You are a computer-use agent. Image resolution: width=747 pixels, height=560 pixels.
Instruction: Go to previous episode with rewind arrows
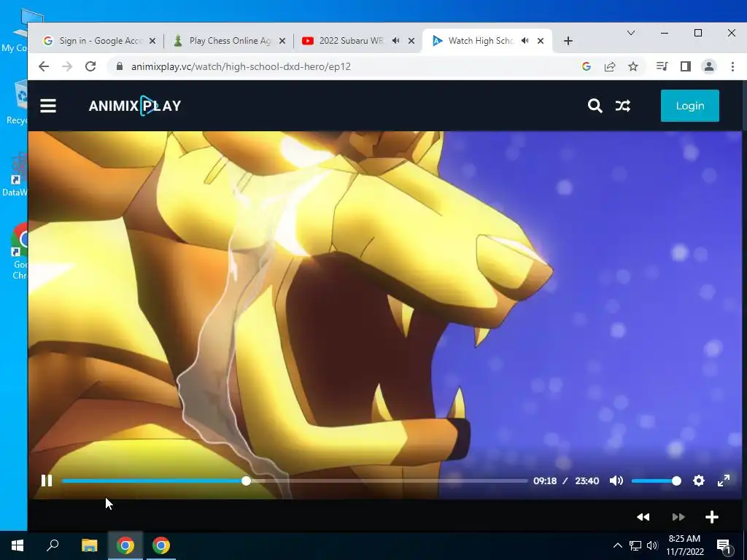pos(643,517)
